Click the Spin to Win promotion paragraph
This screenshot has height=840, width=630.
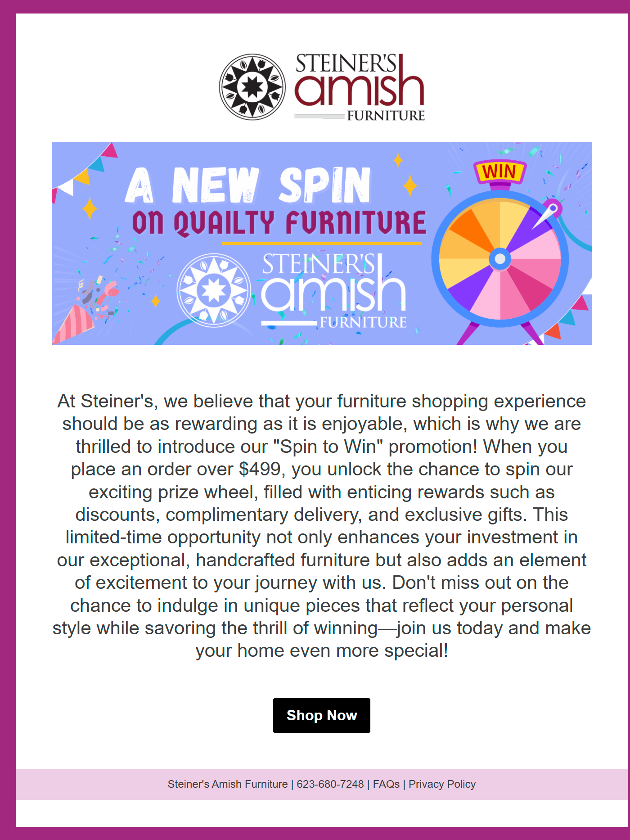tap(321, 526)
